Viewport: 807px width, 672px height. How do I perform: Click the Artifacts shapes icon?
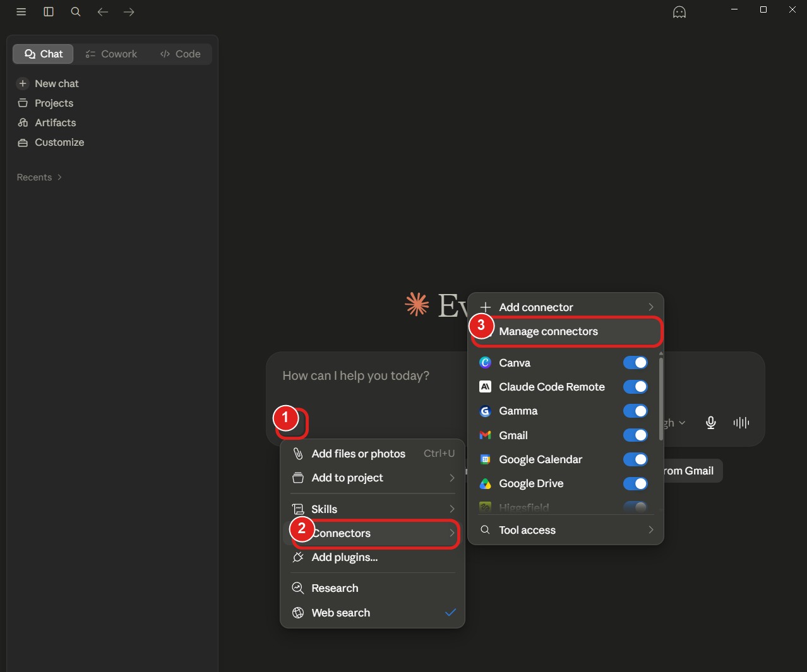coord(23,122)
